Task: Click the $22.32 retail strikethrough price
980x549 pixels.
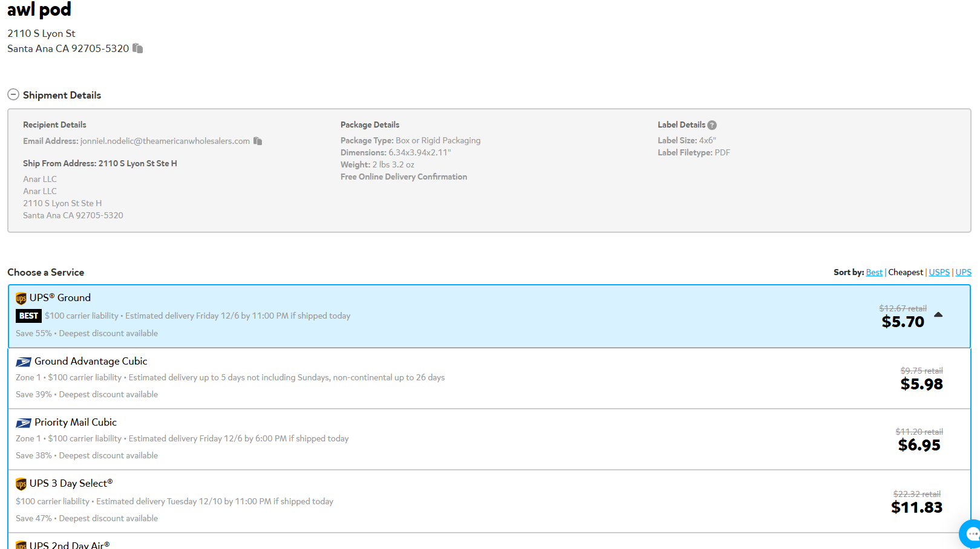Action: point(916,494)
